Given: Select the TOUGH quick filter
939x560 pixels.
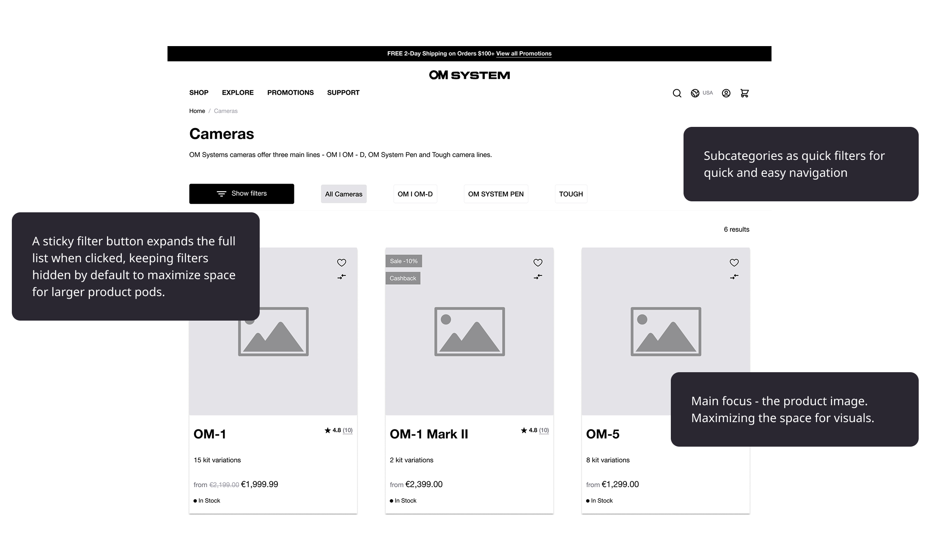Looking at the screenshot, I should click(x=571, y=194).
